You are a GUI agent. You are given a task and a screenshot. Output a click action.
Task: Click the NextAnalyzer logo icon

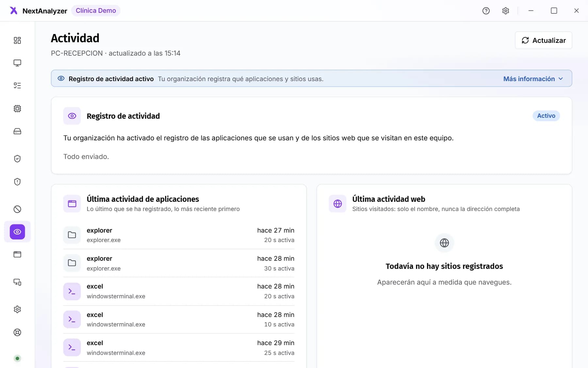13,10
